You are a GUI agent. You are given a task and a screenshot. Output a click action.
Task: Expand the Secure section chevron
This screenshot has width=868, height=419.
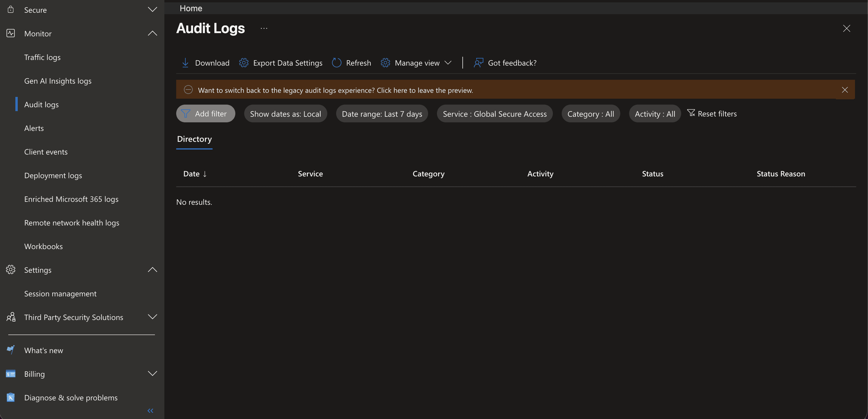point(152,9)
